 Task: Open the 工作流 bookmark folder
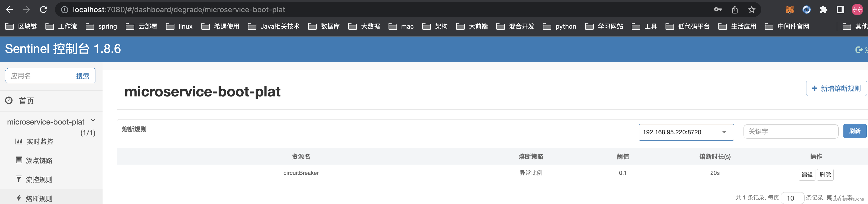(x=61, y=26)
